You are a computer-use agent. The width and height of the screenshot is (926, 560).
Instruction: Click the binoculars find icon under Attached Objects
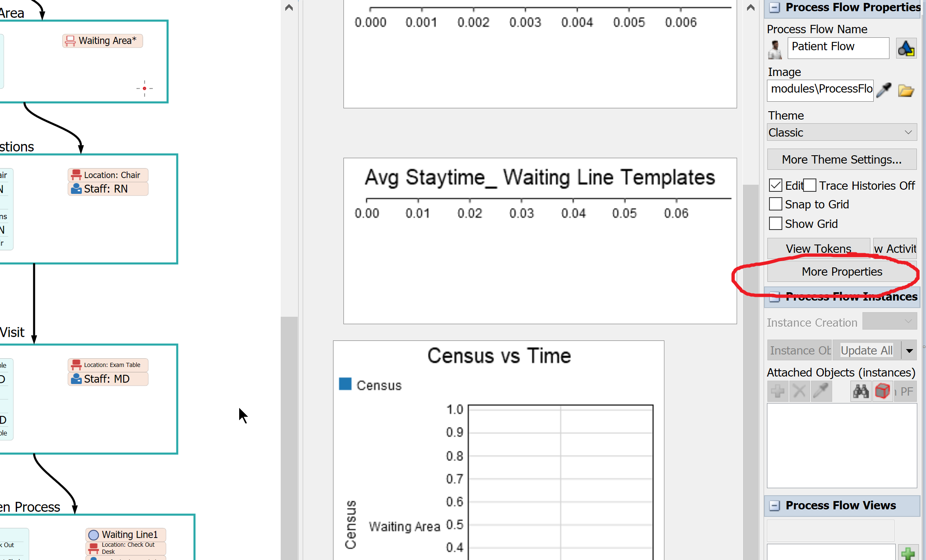[x=861, y=391]
